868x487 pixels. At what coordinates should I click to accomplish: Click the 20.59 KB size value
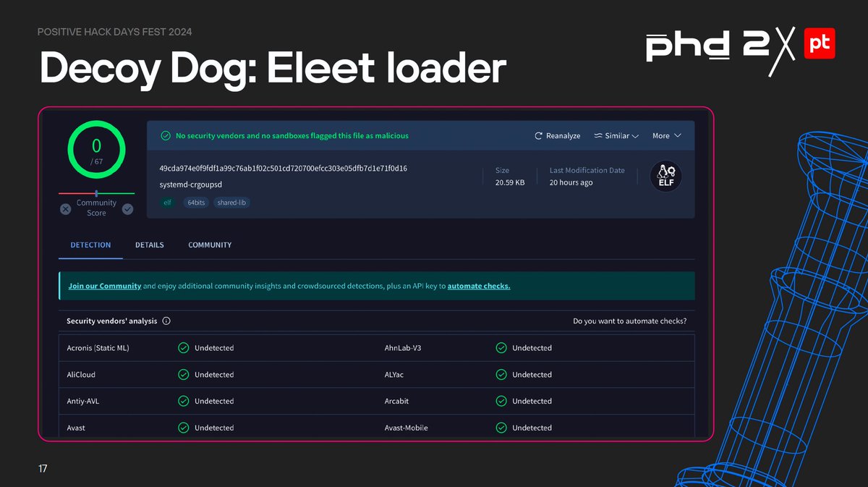click(x=510, y=182)
